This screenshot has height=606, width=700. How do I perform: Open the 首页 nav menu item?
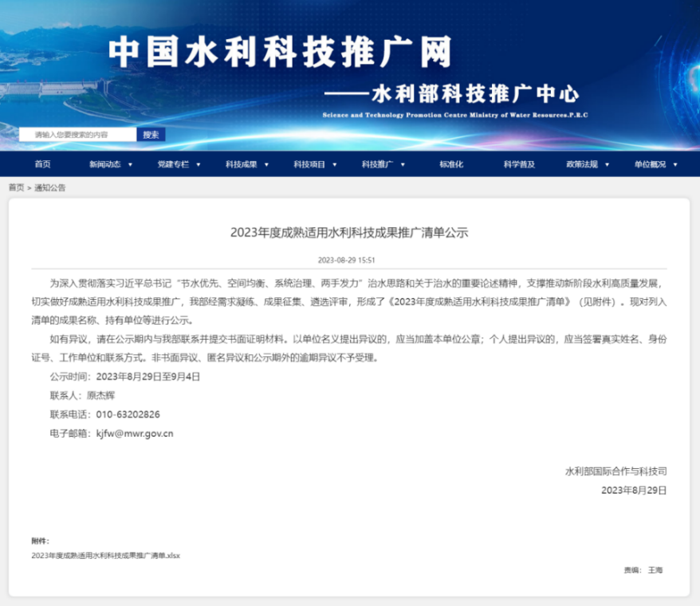pos(43,164)
